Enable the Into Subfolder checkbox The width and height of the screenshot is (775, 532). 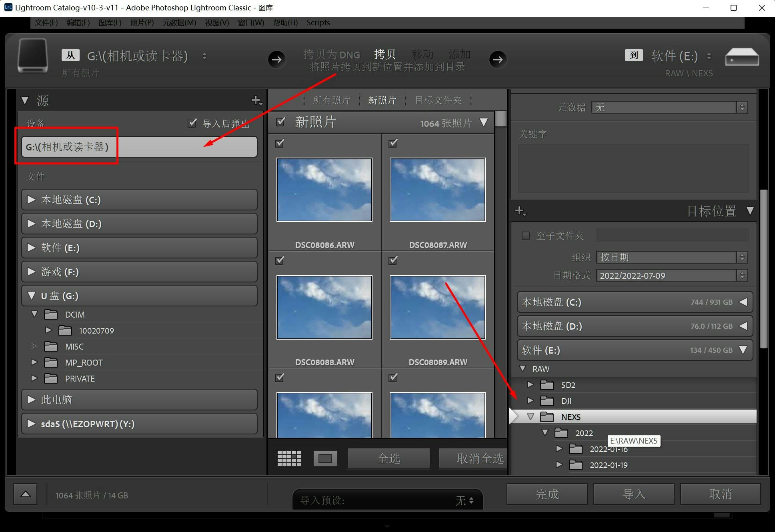coord(526,236)
